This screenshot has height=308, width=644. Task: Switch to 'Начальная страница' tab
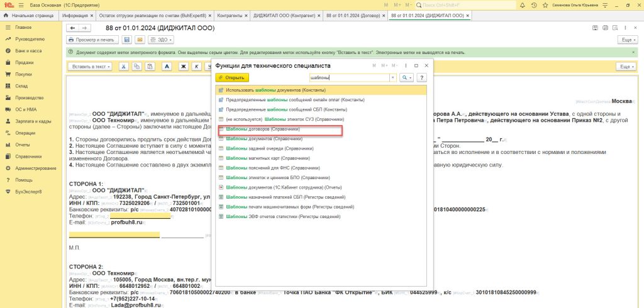tap(29, 16)
